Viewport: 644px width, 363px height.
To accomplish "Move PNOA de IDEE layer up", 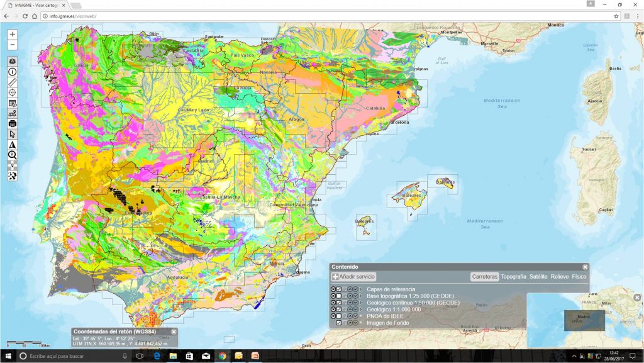I will coord(350,316).
